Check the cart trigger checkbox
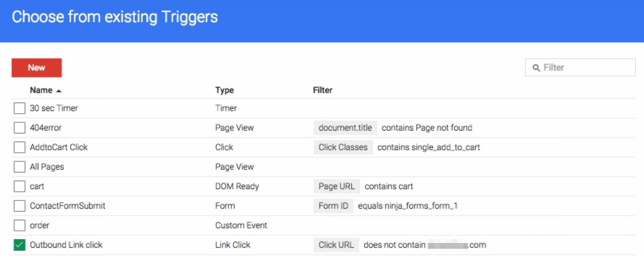 (x=19, y=187)
